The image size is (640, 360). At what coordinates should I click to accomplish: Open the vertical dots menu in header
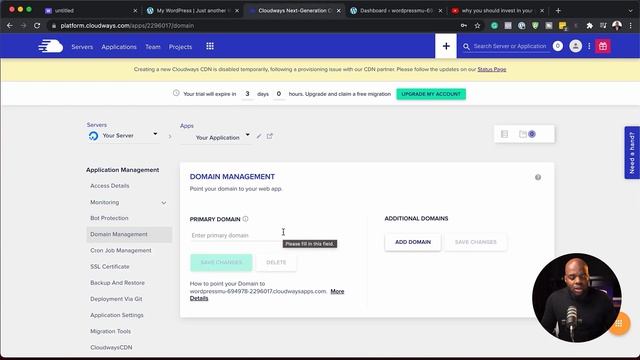(x=589, y=46)
